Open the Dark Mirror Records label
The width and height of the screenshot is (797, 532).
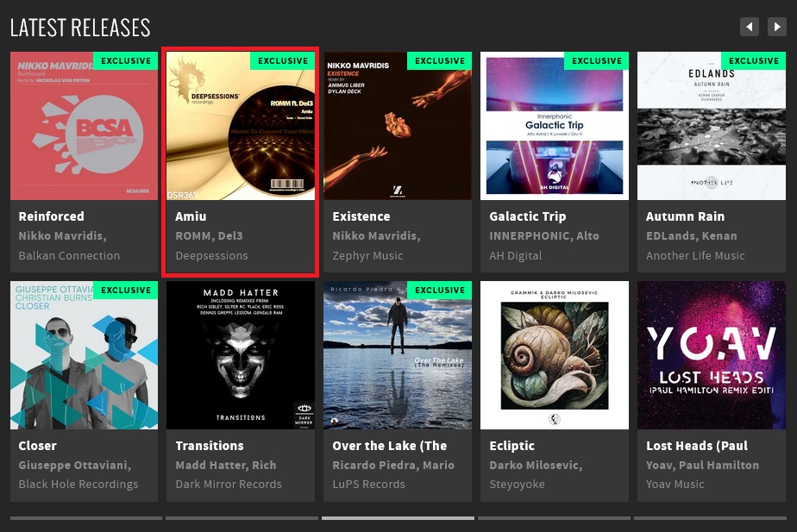[229, 485]
